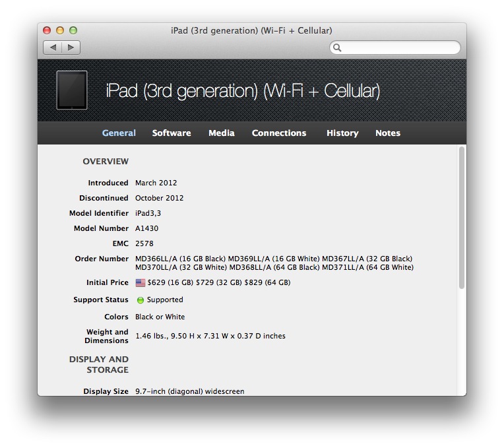Viewport: 504px width, 448px height.
Task: Click the window title bar text
Action: pyautogui.click(x=252, y=30)
